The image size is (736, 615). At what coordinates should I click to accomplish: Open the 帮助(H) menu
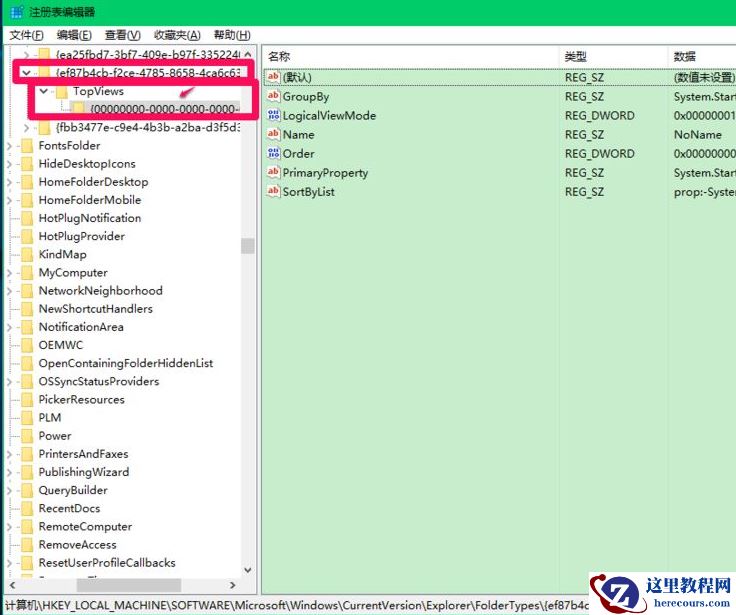click(232, 35)
